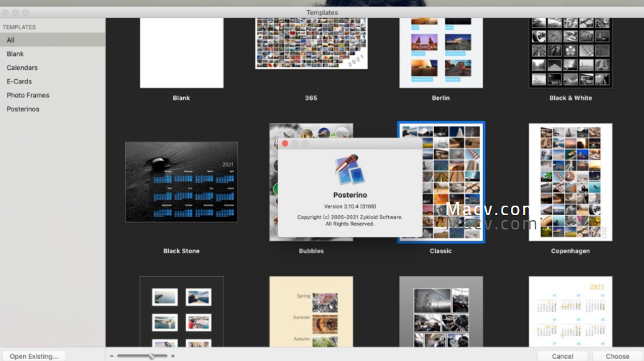Click the Blank template label under thumbnail
The width and height of the screenshot is (644, 361).
(x=181, y=98)
